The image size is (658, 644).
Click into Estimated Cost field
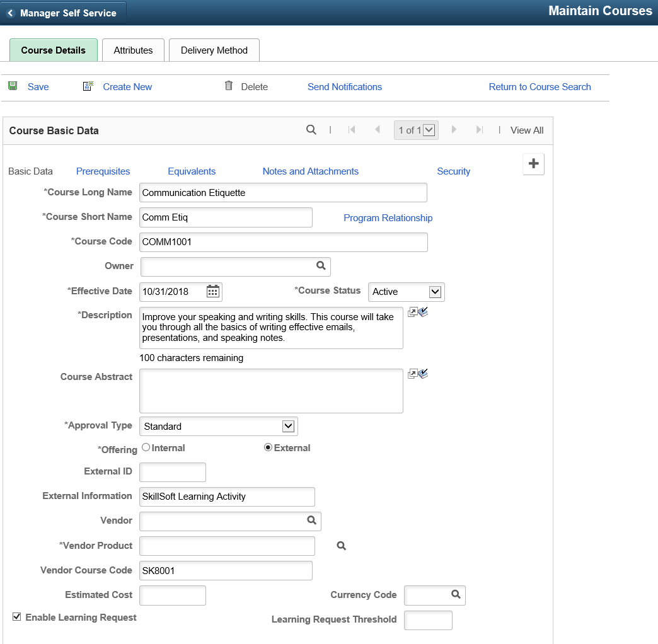click(x=173, y=595)
